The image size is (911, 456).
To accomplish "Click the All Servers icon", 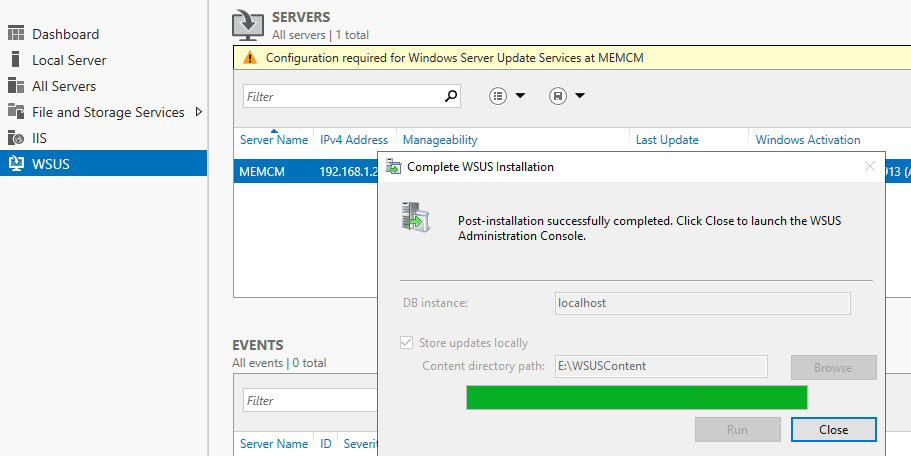I will pos(16,86).
